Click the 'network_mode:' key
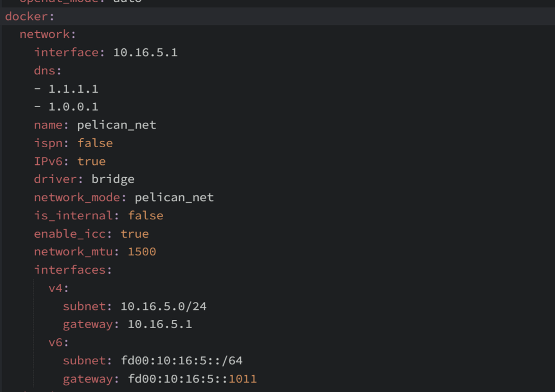Viewport: 555px width, 392px height. 80,197
